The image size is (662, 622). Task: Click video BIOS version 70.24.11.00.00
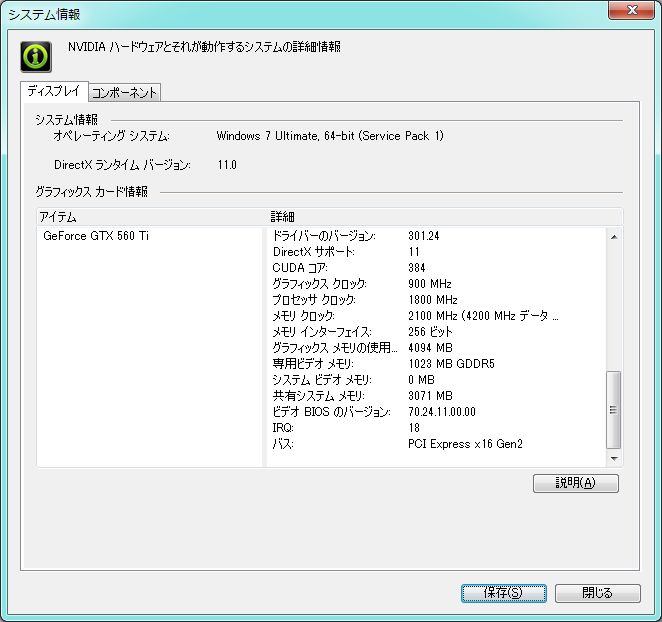[x=442, y=412]
